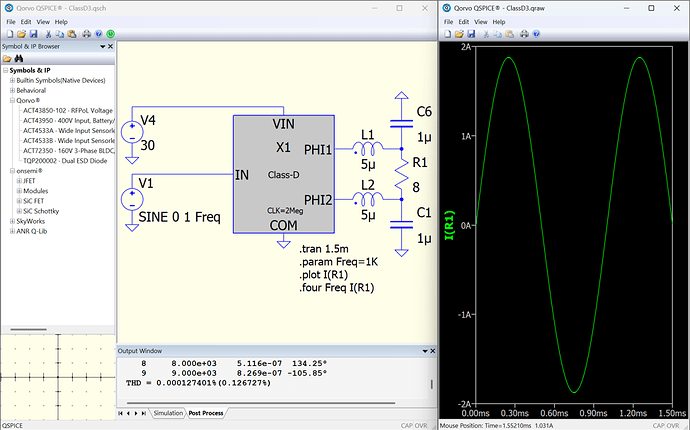Click the Open folder icon in waveform viewer toolbar
The width and height of the screenshot is (690, 430).
tap(459, 34)
